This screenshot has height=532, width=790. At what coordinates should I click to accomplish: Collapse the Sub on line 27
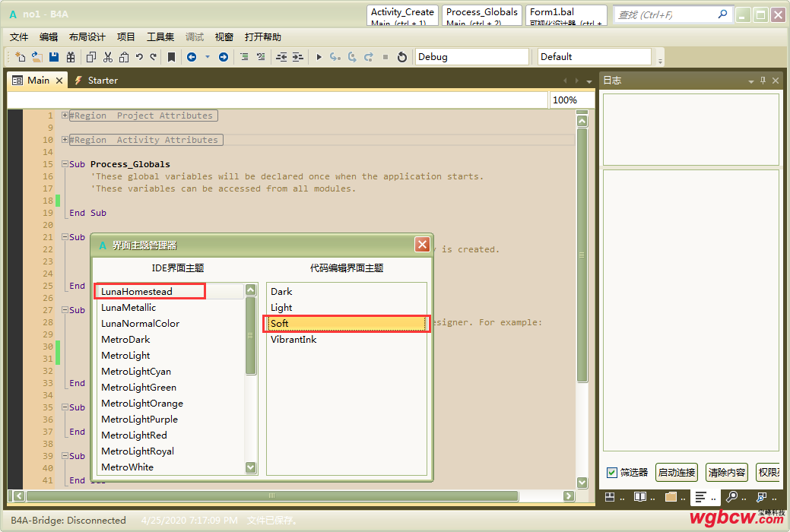pyautogui.click(x=65, y=310)
